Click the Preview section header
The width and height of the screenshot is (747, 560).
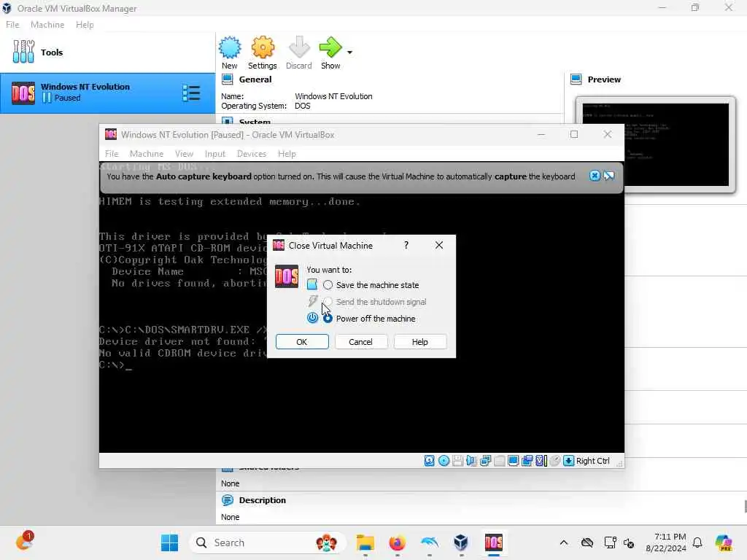(604, 79)
